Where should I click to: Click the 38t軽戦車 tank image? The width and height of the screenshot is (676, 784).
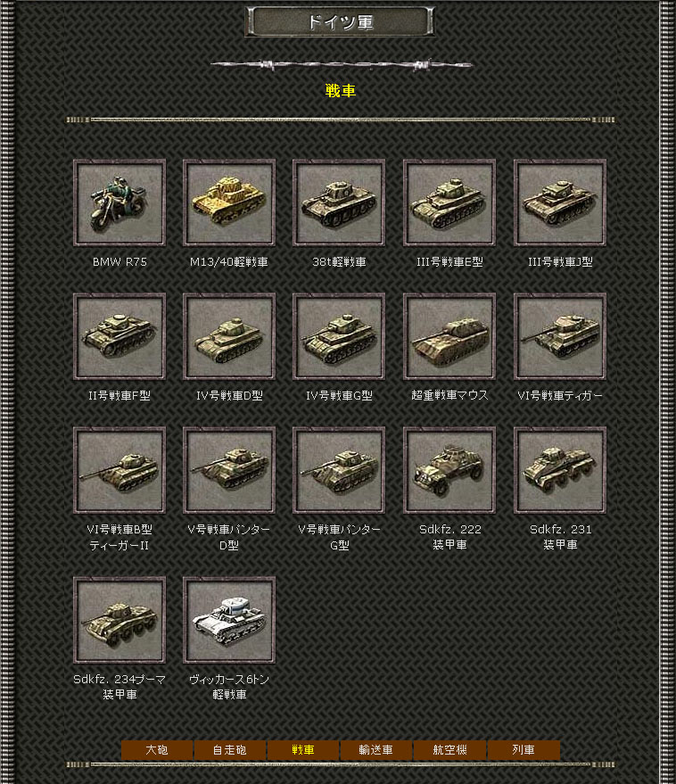[339, 202]
